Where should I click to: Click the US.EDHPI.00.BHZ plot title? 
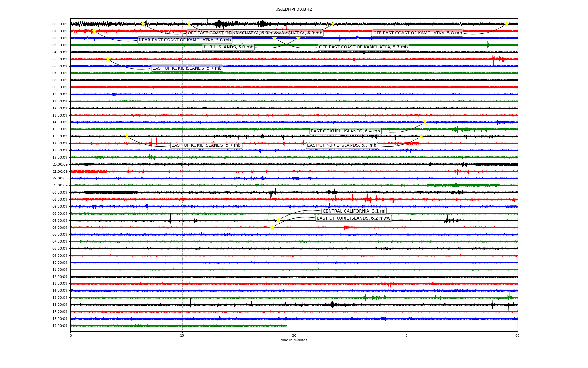(294, 10)
